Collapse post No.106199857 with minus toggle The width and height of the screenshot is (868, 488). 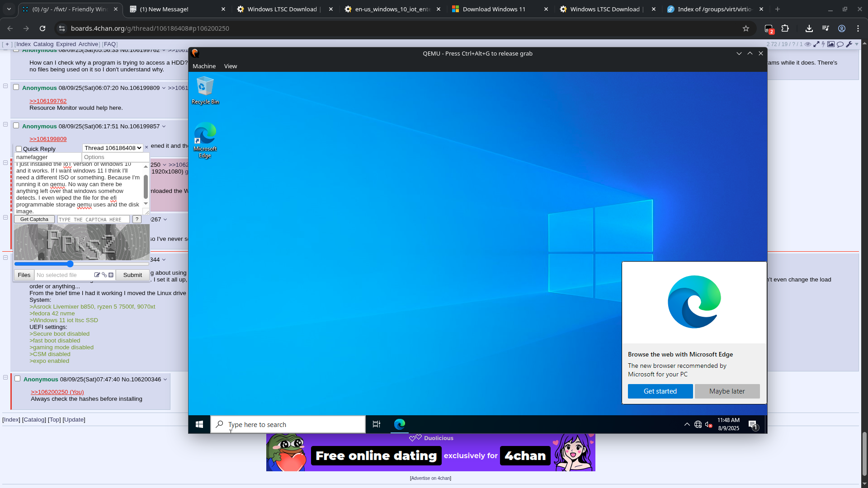point(5,124)
